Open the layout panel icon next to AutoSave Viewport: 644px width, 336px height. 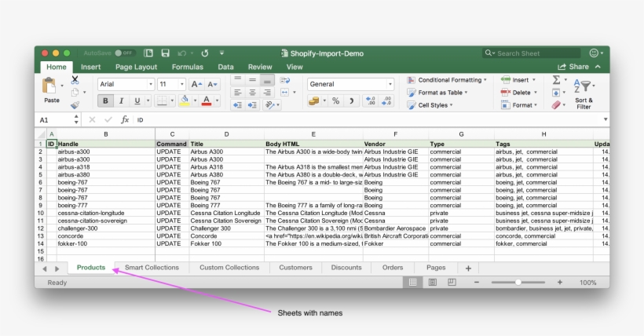[148, 53]
